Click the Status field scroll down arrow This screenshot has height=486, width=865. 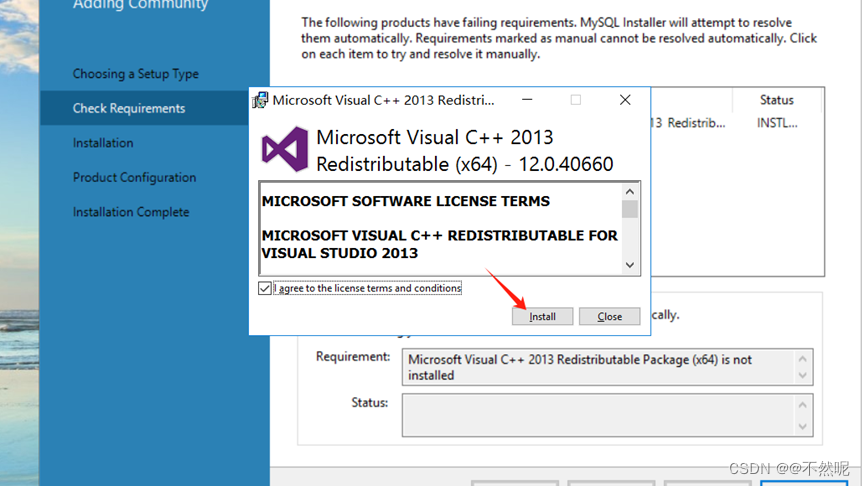[x=803, y=426]
